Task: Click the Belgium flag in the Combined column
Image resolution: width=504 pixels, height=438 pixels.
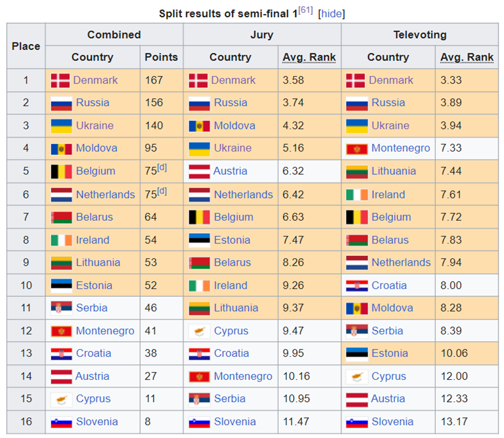Action: 61,171
